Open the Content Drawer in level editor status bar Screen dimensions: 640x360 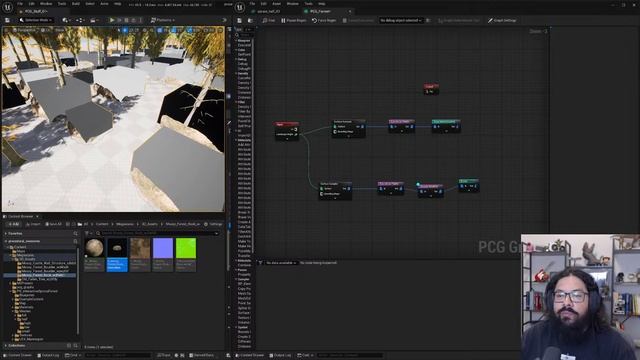18,356
